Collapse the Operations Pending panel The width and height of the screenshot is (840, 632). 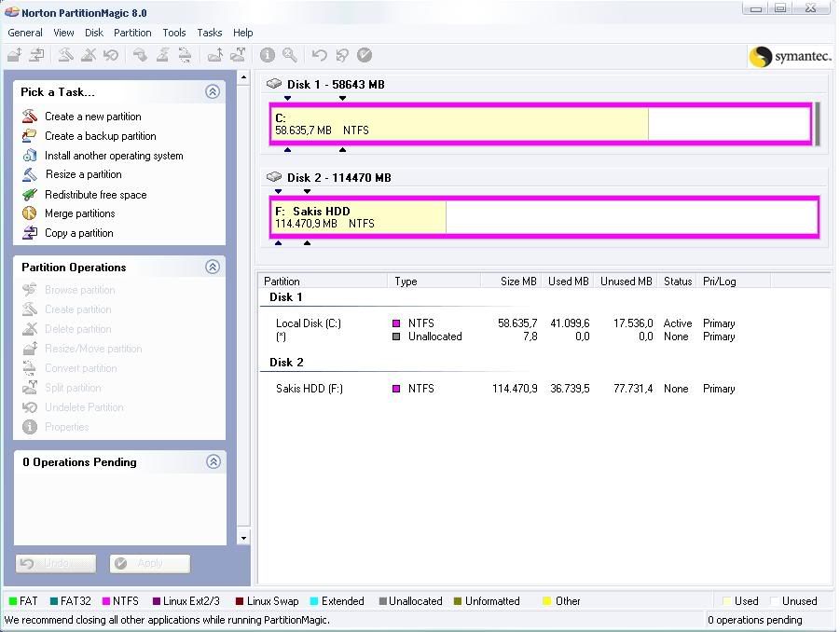tap(213, 462)
